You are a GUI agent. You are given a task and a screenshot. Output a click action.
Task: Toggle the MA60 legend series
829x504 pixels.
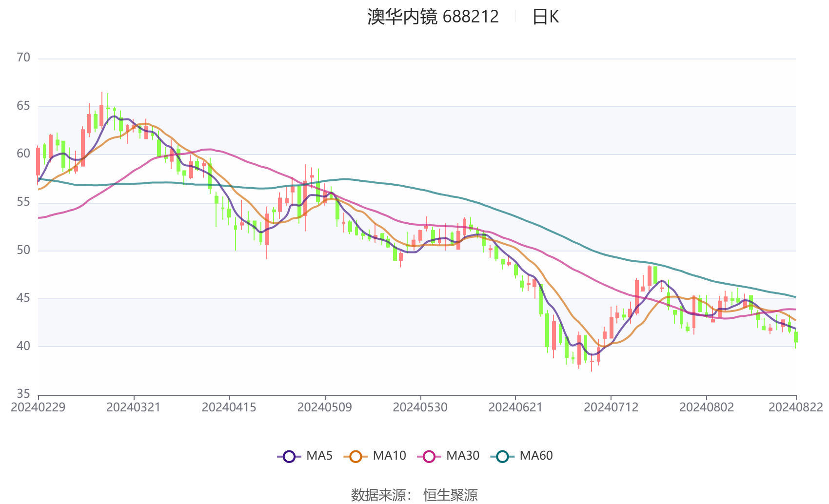(x=522, y=456)
